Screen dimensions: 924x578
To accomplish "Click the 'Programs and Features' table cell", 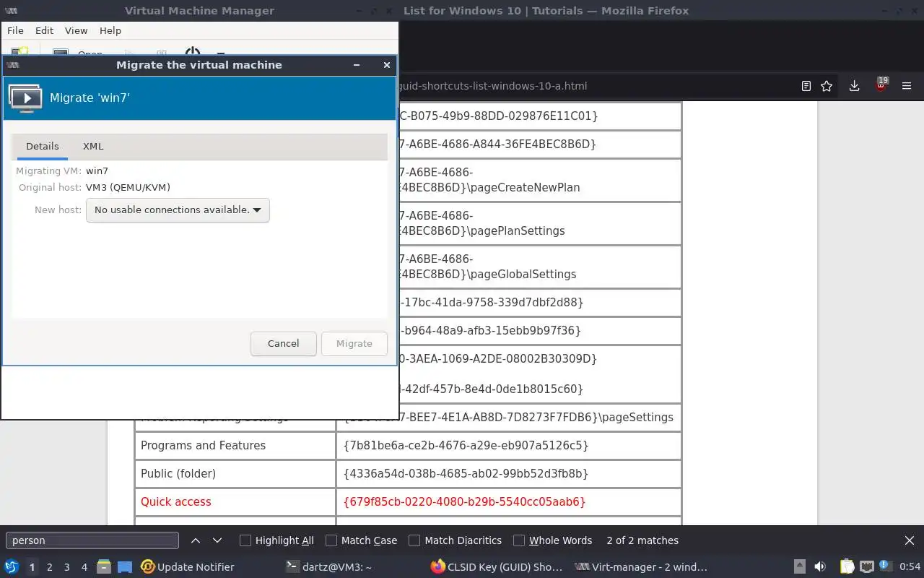I will pyautogui.click(x=235, y=446).
